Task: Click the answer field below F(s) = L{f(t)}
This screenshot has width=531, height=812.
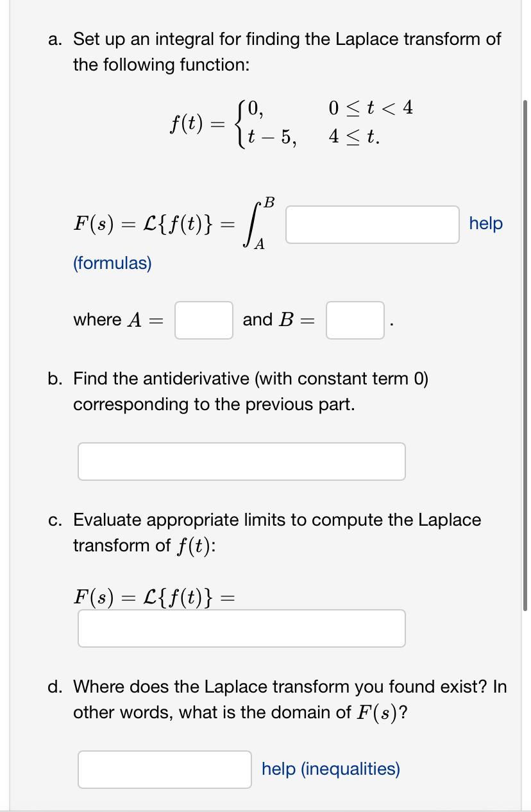Action: pyautogui.click(x=241, y=628)
